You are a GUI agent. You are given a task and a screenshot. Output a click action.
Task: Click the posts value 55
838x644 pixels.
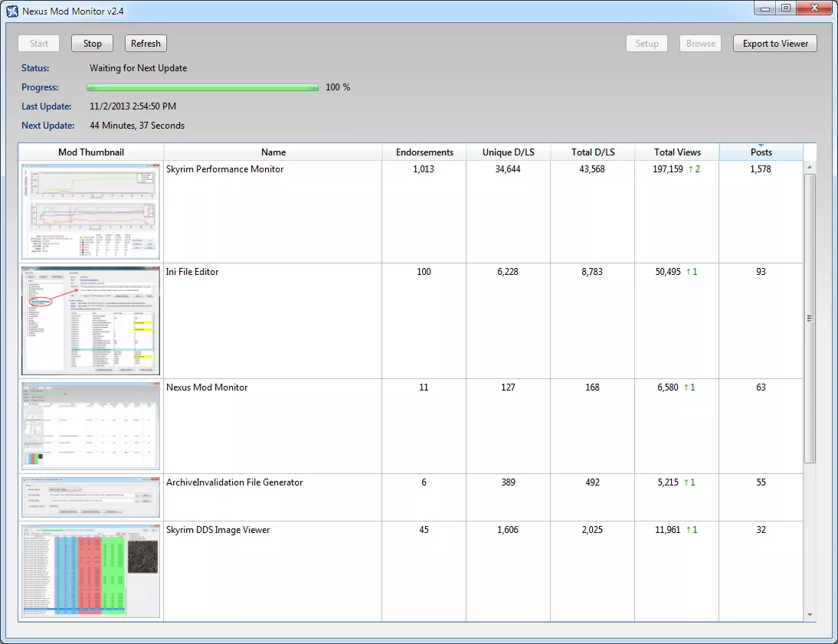coord(761,482)
